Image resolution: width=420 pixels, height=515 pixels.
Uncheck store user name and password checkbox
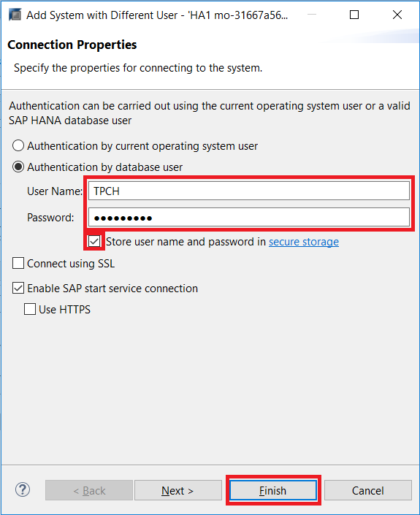pos(94,241)
